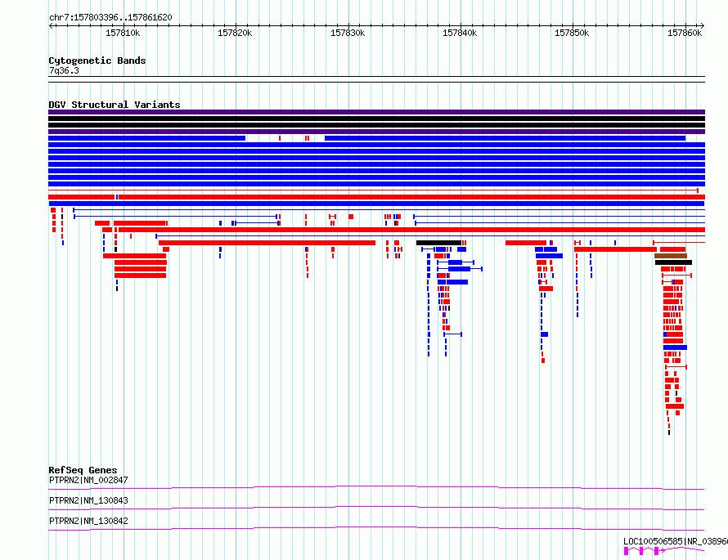
Task: Click the 7q36.3 band label
Action: [64, 70]
